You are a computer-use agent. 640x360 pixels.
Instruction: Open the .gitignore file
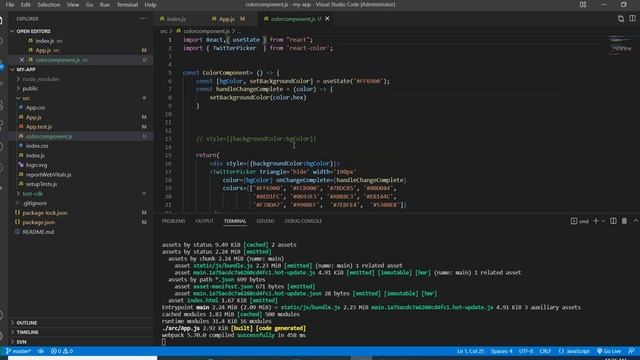click(x=35, y=203)
